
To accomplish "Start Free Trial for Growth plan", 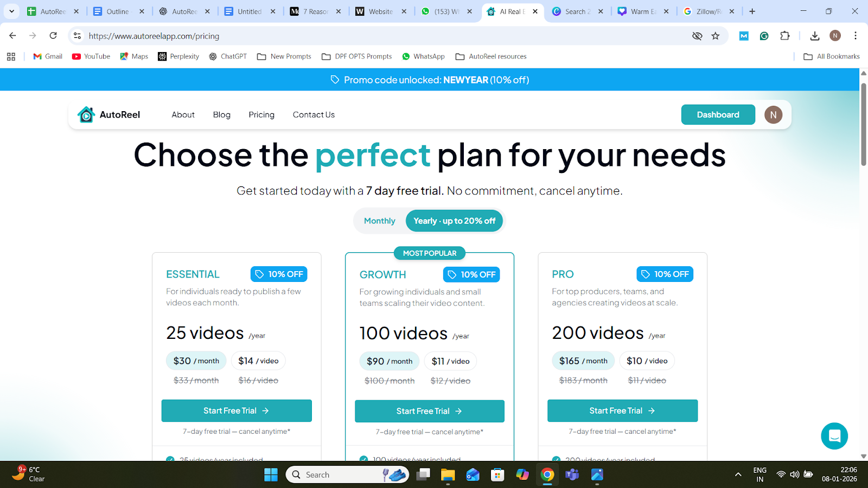I will pyautogui.click(x=430, y=411).
